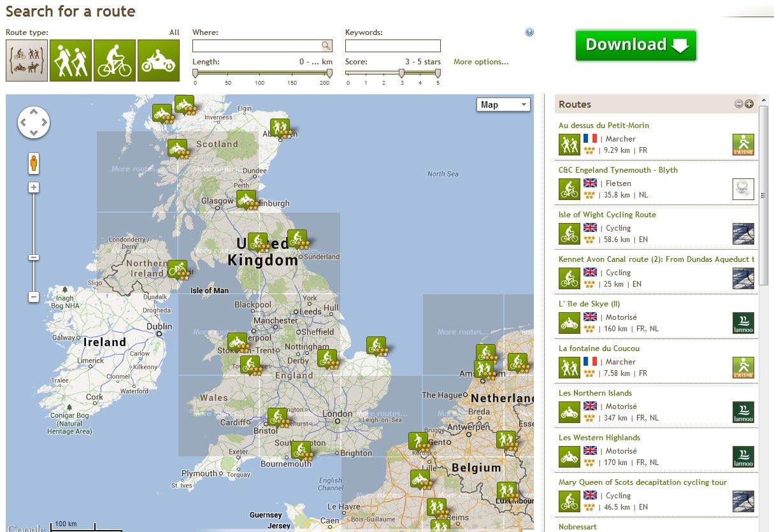Click Lannoo logo beside L' île de Skye
Image resolution: width=774 pixels, height=532 pixels.
tap(743, 323)
